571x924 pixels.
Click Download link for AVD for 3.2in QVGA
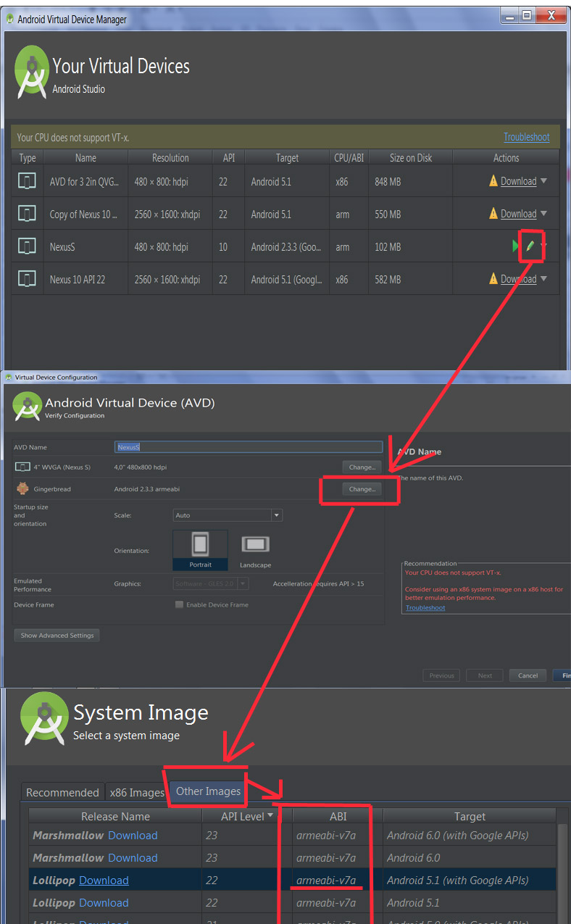(518, 181)
